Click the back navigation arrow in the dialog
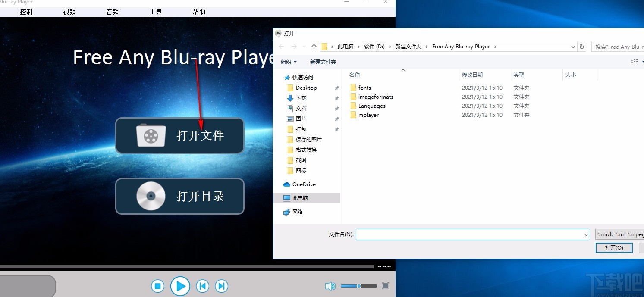Viewport: 644px width, 297px height. [281, 47]
